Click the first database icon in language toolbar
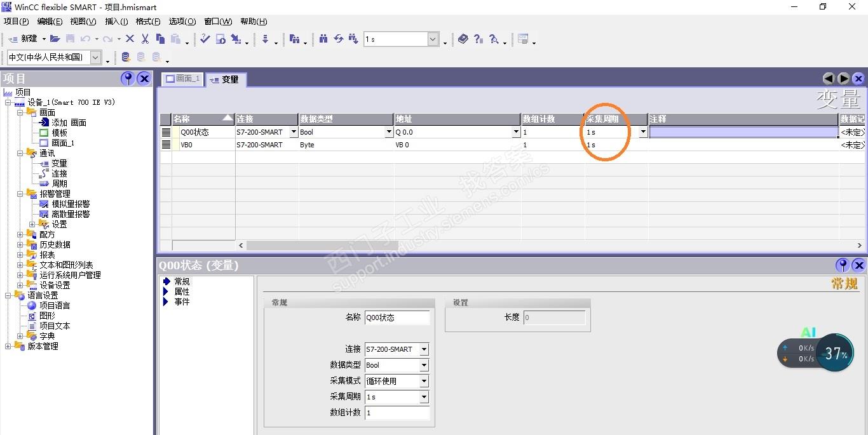 pos(126,57)
